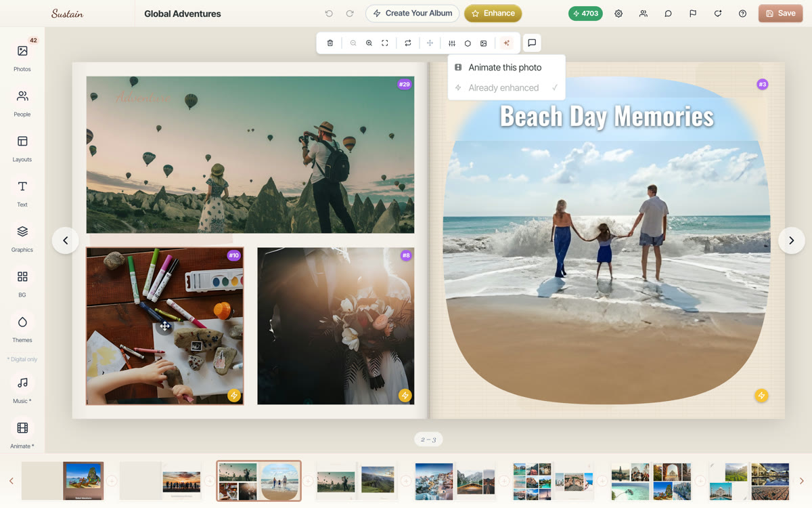Click the Sustain logo
The image size is (812, 508).
pos(68,14)
